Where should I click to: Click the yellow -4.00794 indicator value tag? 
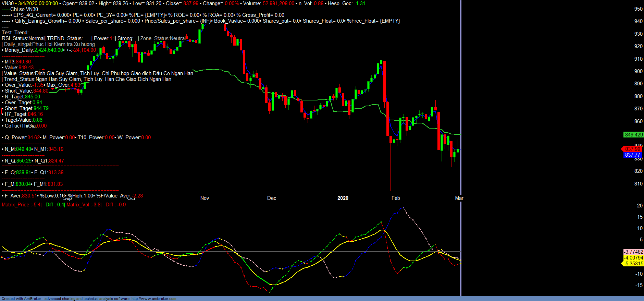[633, 258]
